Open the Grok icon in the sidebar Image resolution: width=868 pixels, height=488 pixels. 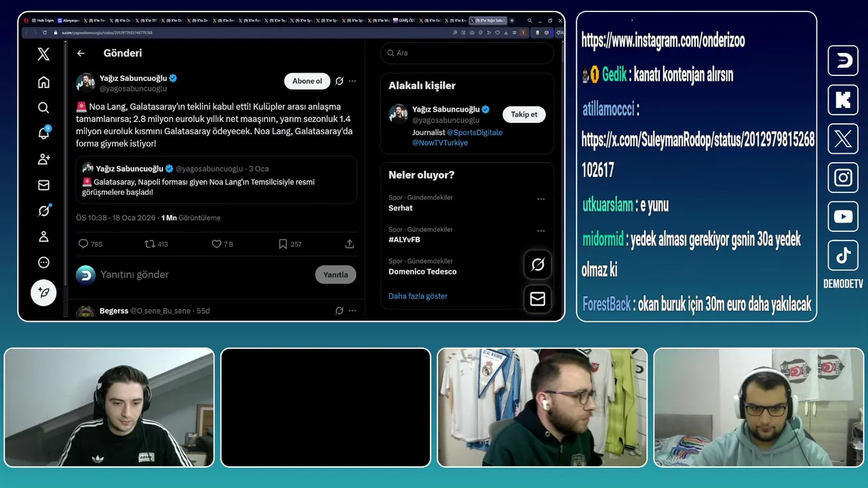click(x=43, y=211)
